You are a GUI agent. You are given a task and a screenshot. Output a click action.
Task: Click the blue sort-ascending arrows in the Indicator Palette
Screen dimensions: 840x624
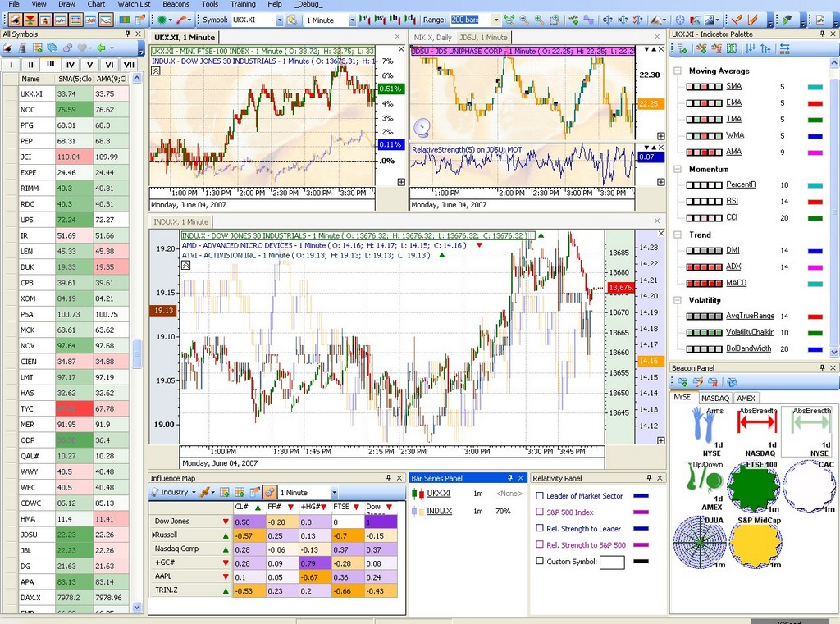[x=765, y=48]
